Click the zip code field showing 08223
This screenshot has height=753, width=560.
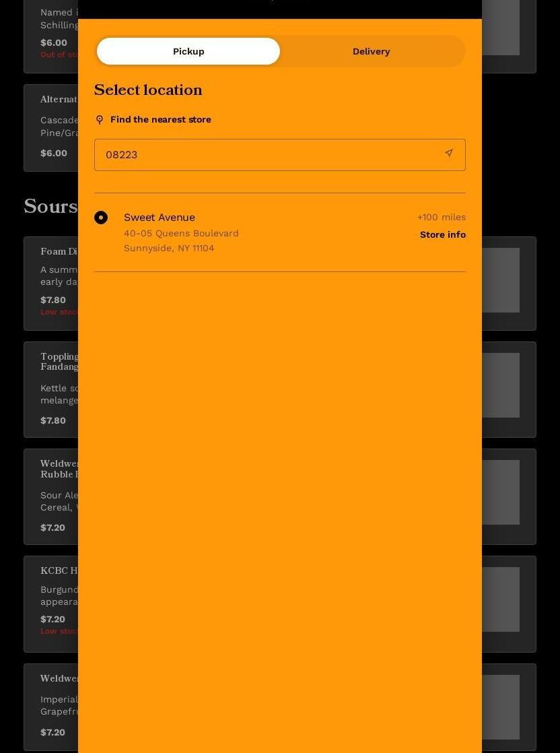280,155
